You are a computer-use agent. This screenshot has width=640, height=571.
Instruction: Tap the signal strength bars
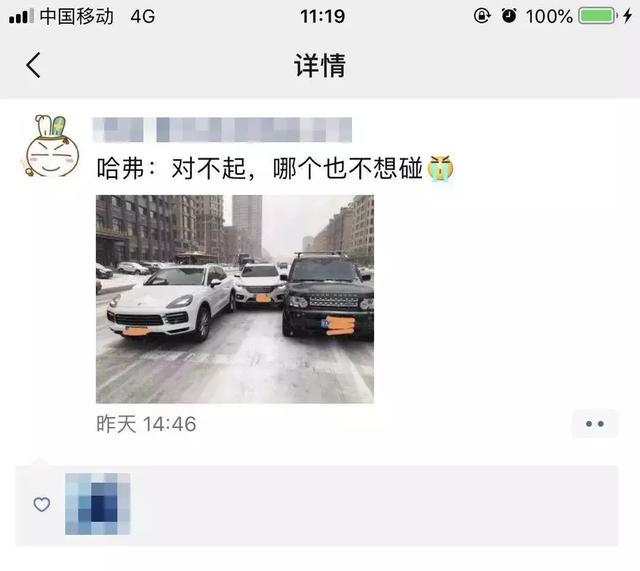(x=21, y=17)
